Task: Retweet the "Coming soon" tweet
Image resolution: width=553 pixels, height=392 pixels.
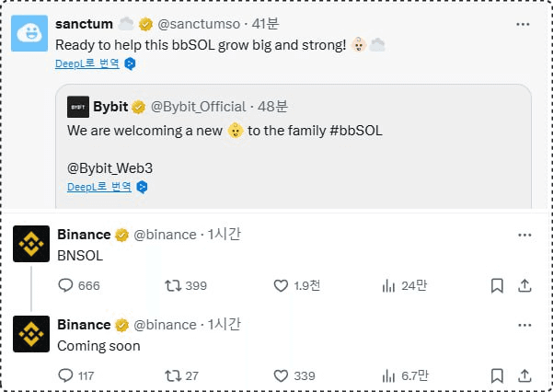Action: (x=172, y=375)
